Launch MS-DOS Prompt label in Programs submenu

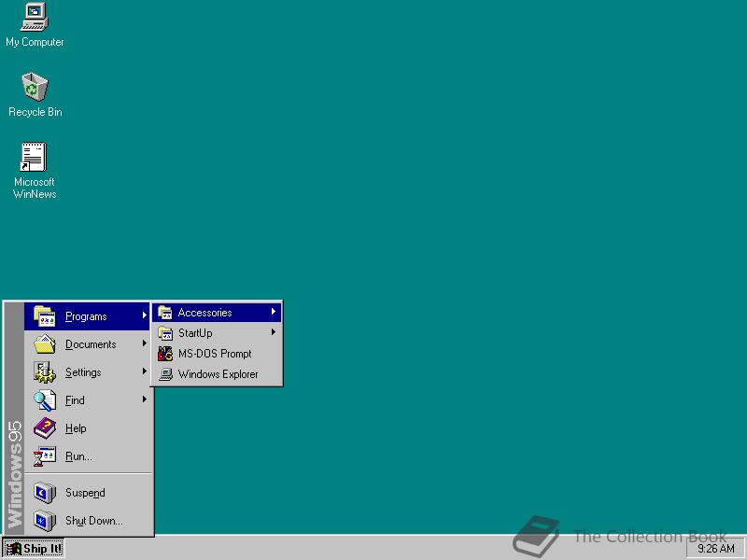coord(215,354)
